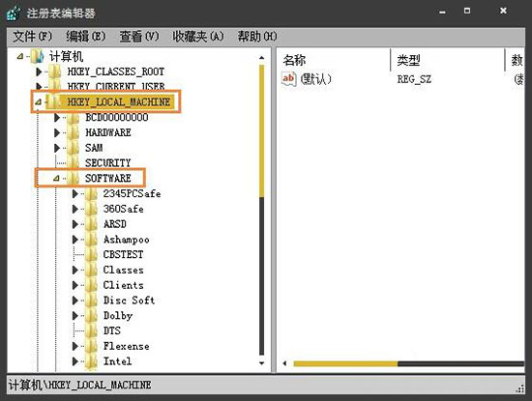Select the CBSTEST key label
532x401 pixels.
123,254
